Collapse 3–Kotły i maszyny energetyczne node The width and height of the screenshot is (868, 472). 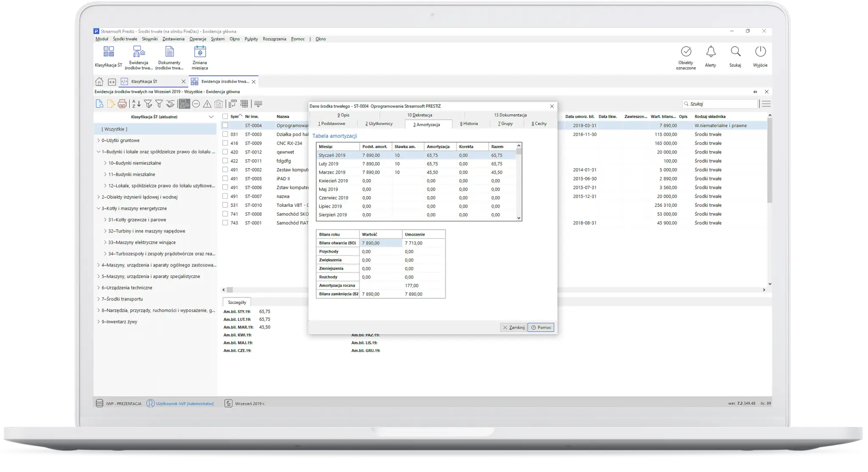click(98, 208)
